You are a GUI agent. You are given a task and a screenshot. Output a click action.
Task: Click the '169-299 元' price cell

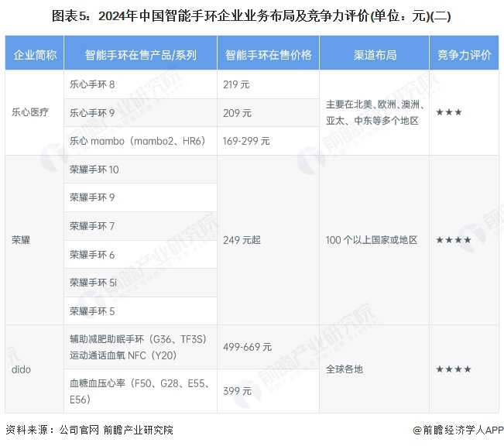coord(269,141)
